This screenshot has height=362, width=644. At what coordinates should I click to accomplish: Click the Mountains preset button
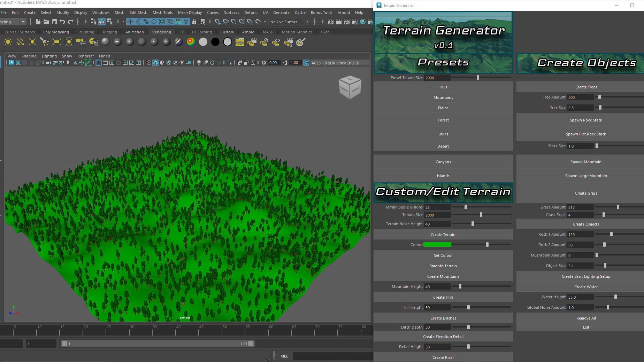[443, 97]
